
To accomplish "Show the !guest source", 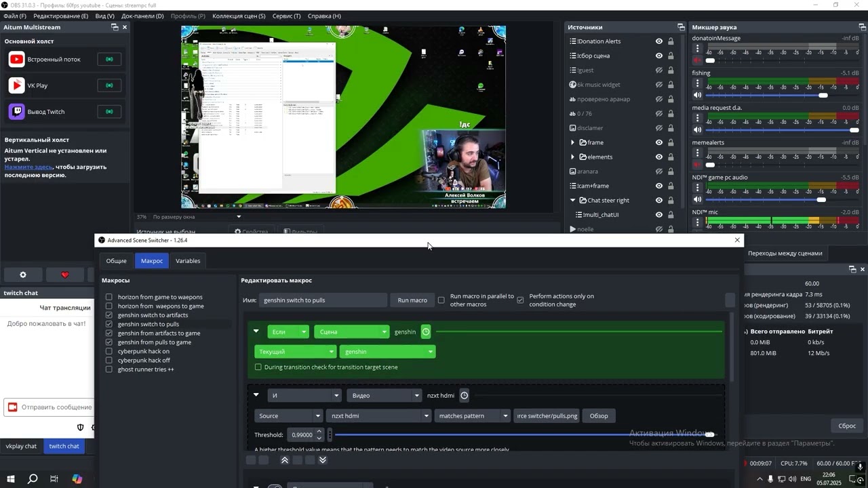I will coord(658,70).
